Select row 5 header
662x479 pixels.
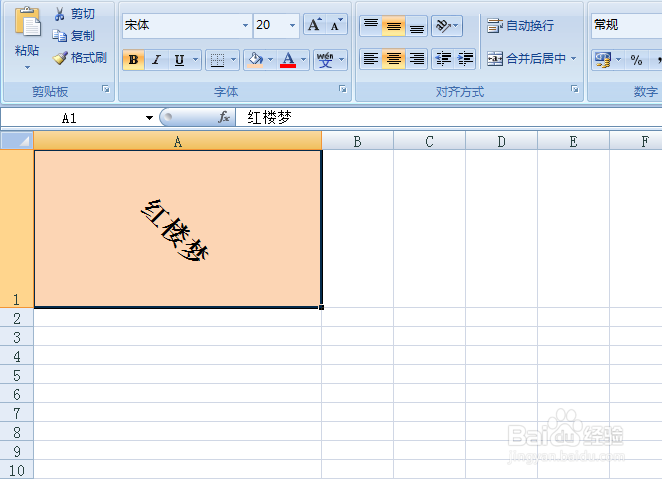coord(16,375)
